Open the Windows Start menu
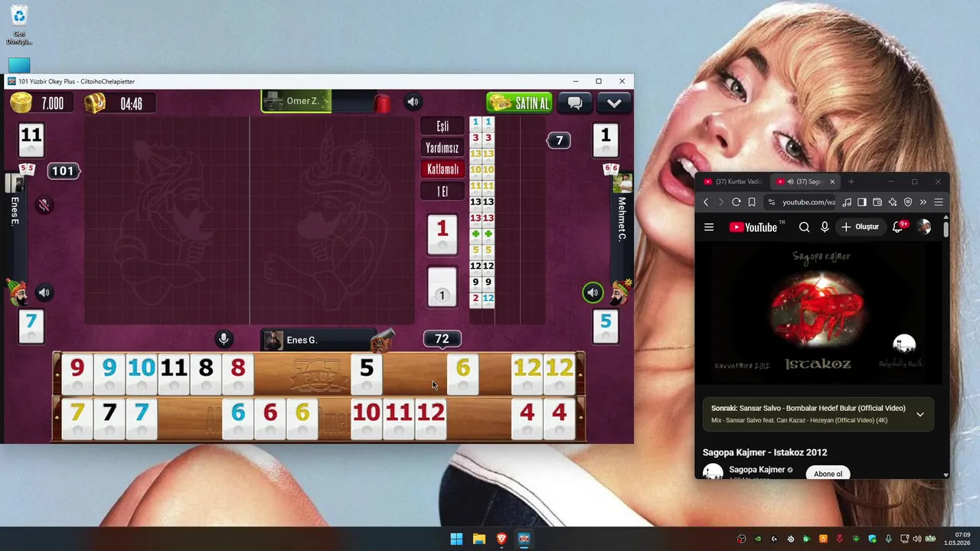Screen dimensions: 980x551 point(456,539)
